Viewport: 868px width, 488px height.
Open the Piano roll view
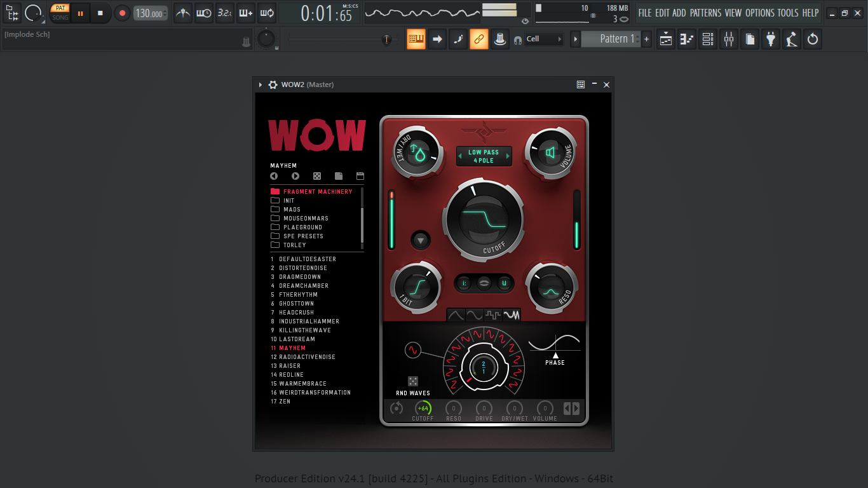[x=687, y=39]
